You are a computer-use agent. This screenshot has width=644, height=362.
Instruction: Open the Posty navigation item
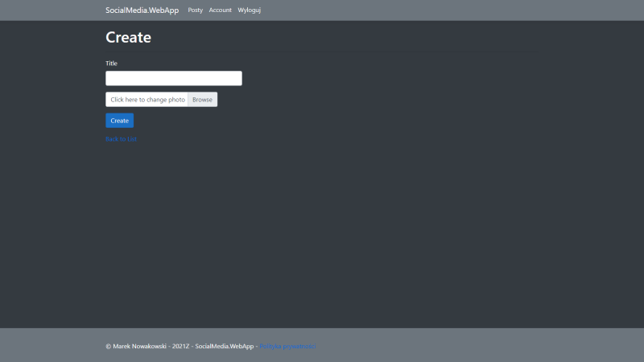coord(195,10)
